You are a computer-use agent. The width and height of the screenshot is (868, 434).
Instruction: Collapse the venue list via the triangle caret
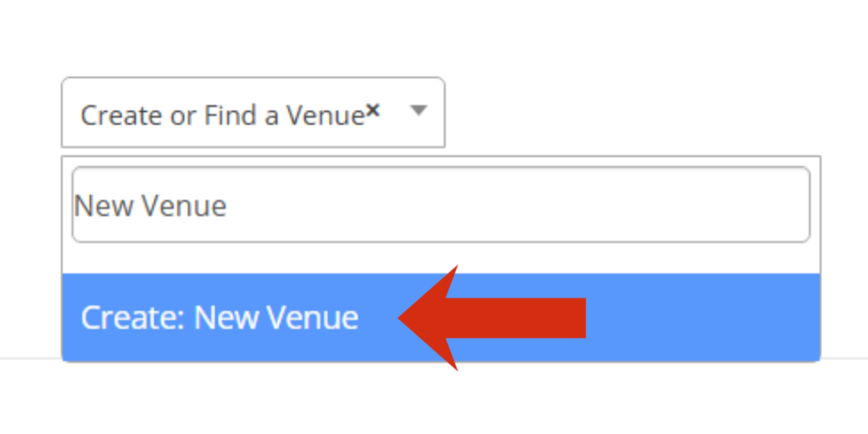[x=419, y=111]
